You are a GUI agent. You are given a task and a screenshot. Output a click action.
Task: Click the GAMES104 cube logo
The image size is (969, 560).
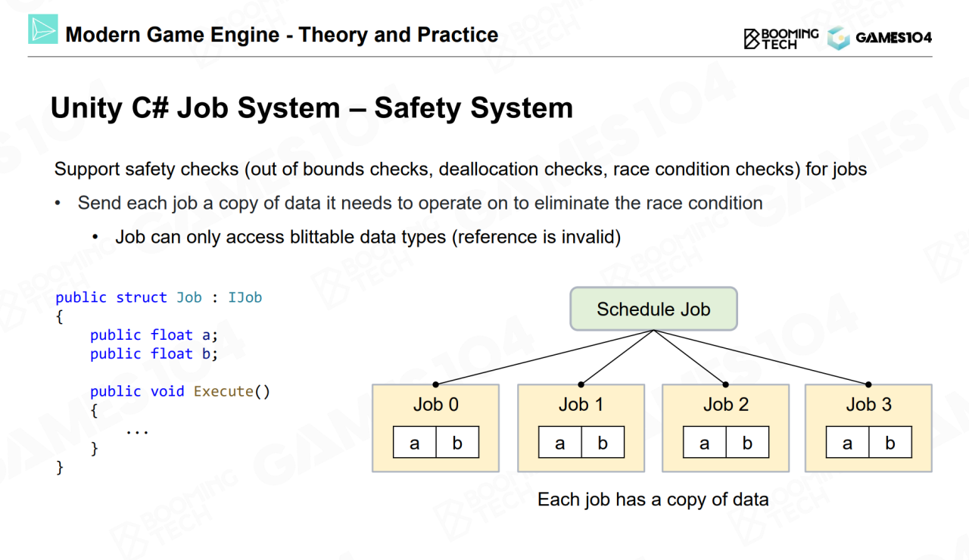839,38
